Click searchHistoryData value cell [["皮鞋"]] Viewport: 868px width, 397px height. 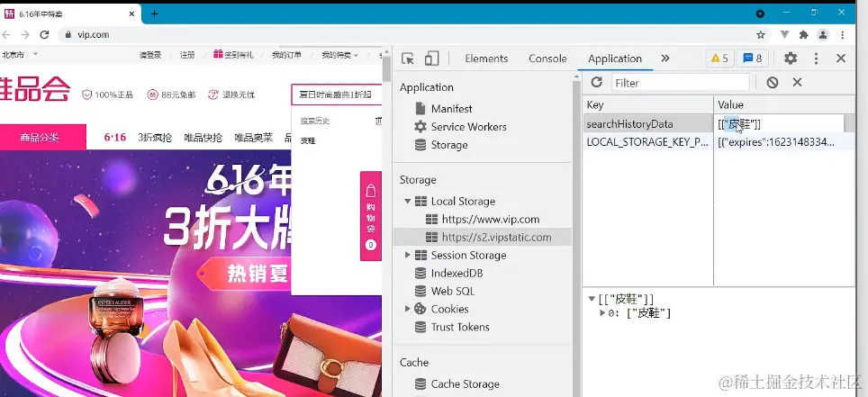(779, 124)
